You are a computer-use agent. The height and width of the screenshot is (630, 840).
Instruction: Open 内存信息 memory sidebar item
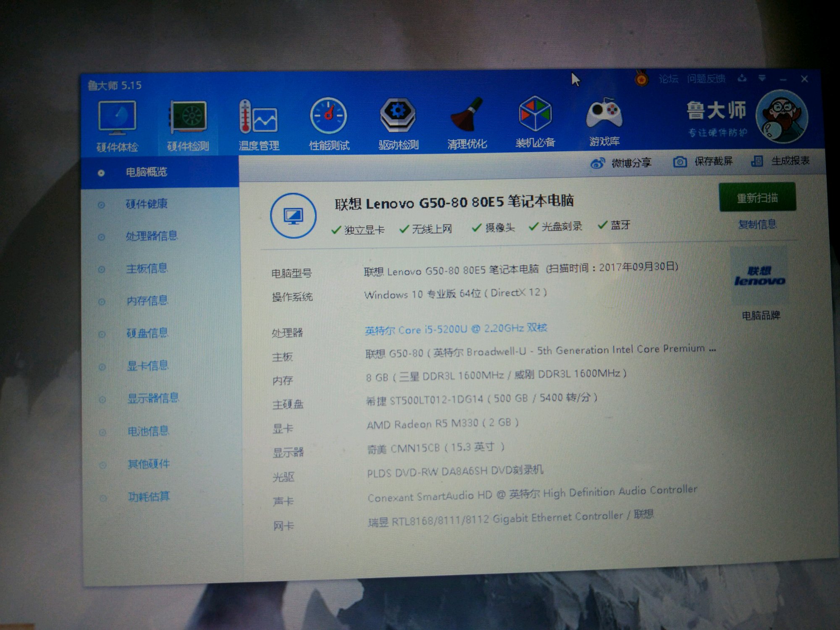(x=147, y=301)
